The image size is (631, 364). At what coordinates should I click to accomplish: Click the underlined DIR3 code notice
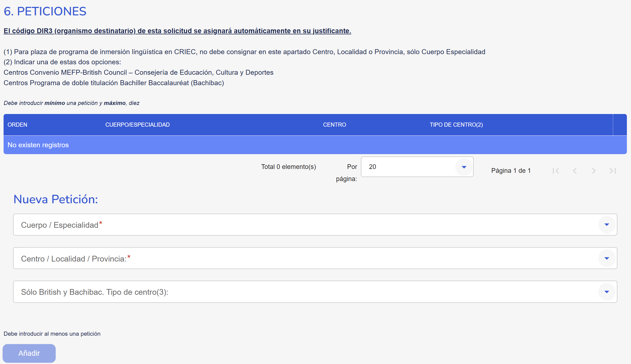[x=177, y=31]
